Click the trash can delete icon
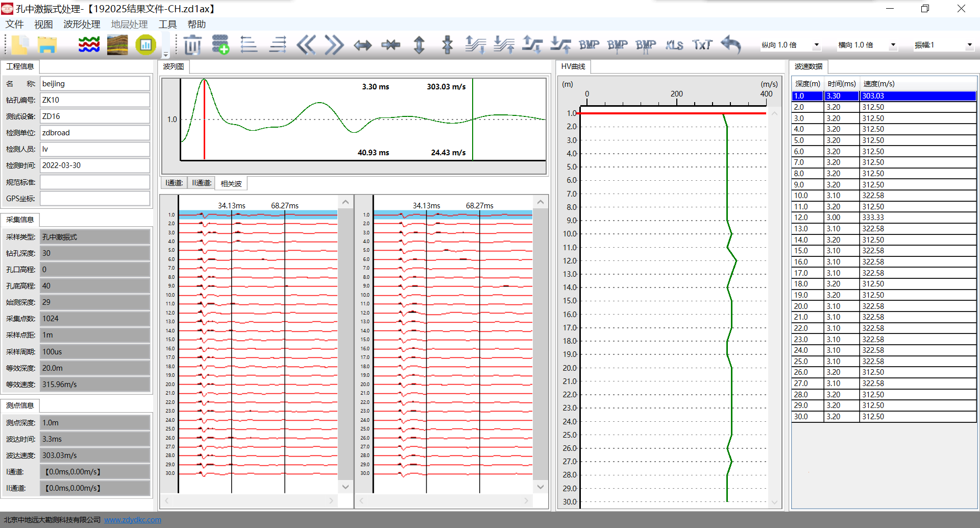This screenshot has height=528, width=980. pos(192,45)
